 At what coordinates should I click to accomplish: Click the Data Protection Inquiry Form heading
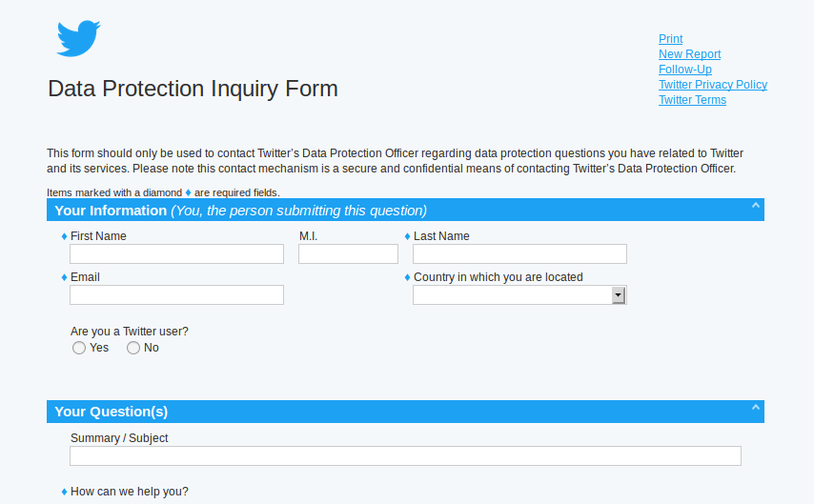(193, 90)
